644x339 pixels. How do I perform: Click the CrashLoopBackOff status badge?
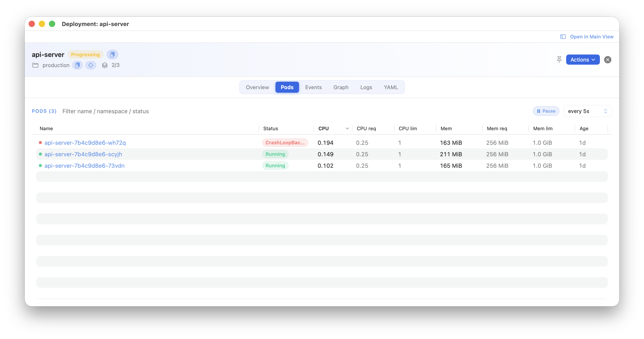[x=285, y=143]
